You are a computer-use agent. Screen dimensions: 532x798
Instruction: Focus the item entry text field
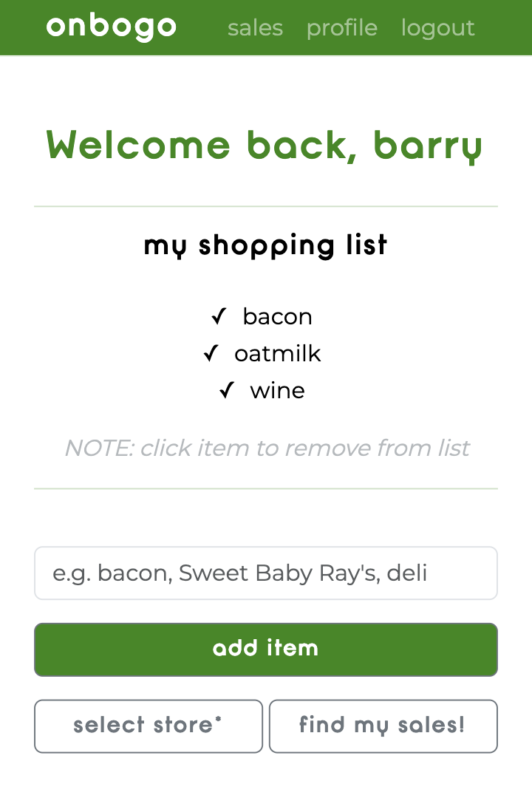(266, 573)
